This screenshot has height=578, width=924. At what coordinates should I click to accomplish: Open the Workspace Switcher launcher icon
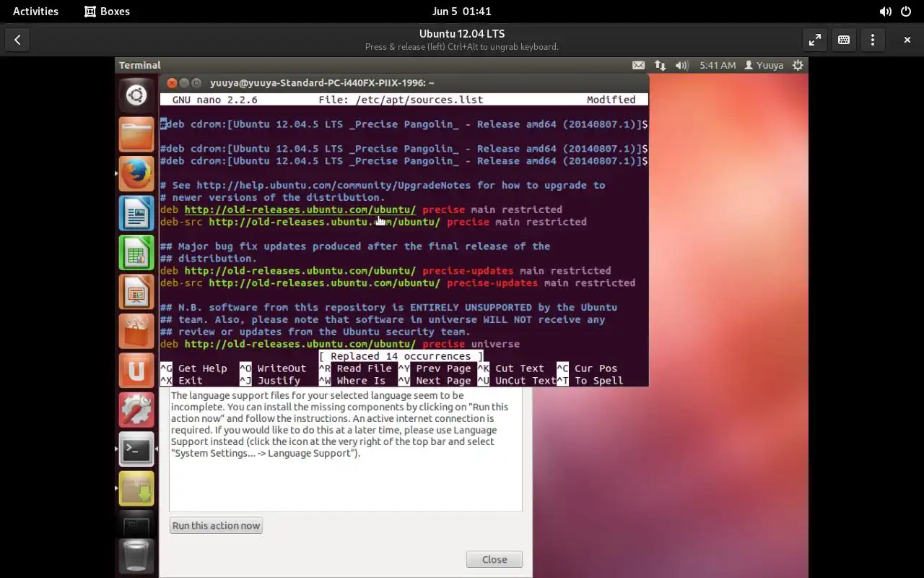click(x=136, y=526)
